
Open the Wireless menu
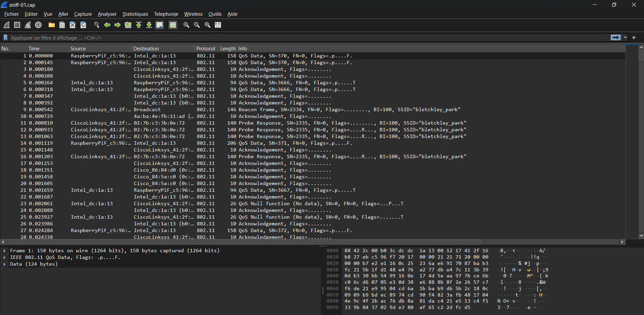click(193, 14)
